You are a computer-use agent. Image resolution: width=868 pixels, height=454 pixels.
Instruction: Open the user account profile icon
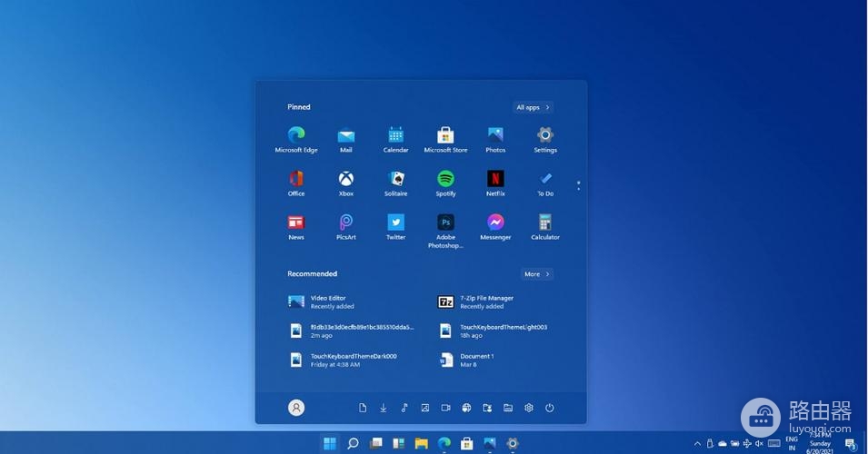296,409
